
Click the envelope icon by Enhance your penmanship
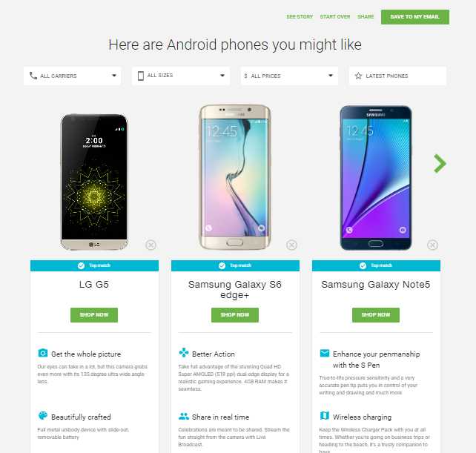(x=325, y=353)
